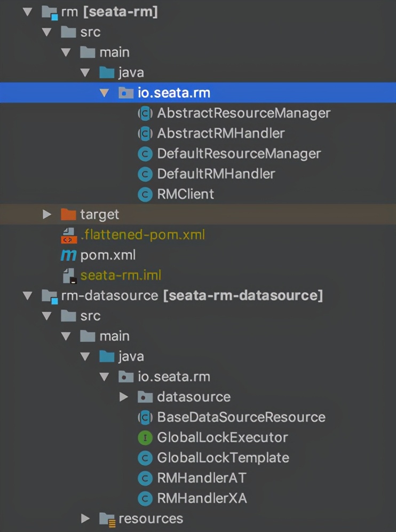Expand the datasource package
Image resolution: width=396 pixels, height=532 pixels.
click(124, 397)
